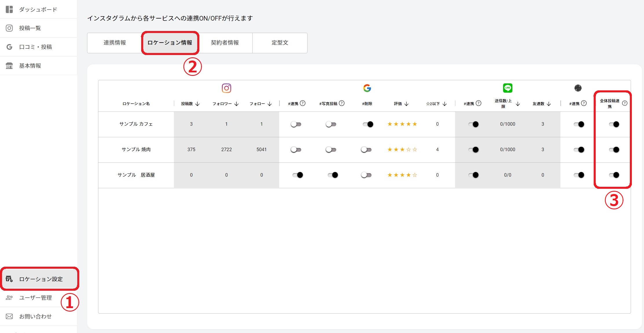644x333 pixels.
Task: Switch to 契約者情報 tab
Action: [225, 43]
